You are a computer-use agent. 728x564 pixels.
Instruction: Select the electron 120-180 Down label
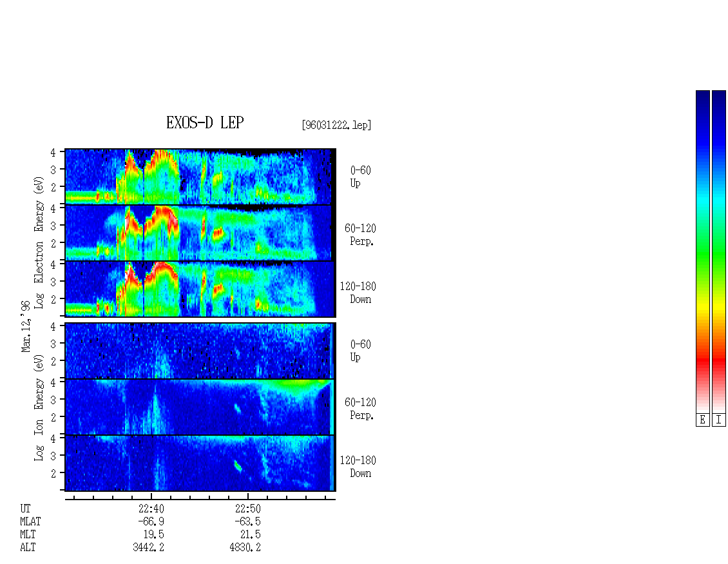358,293
